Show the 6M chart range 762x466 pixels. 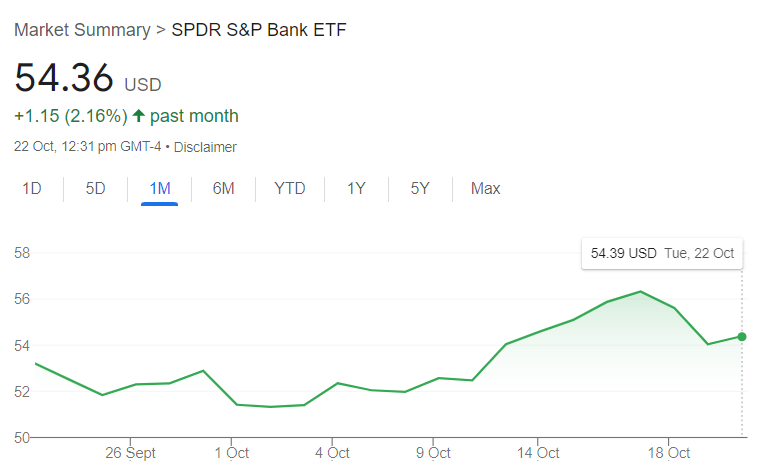pos(223,188)
